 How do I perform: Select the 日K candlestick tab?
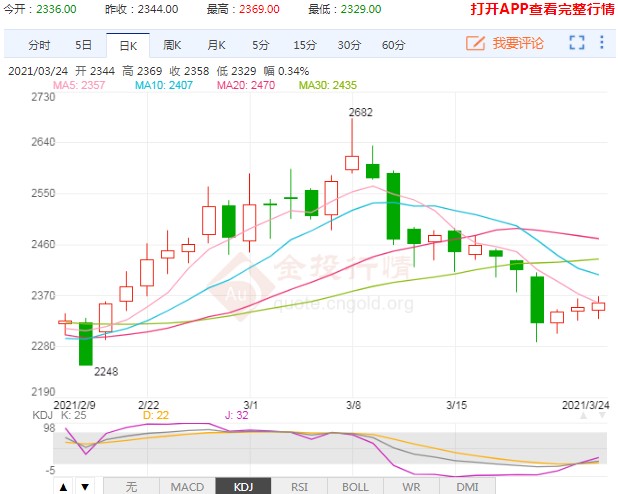[127, 46]
